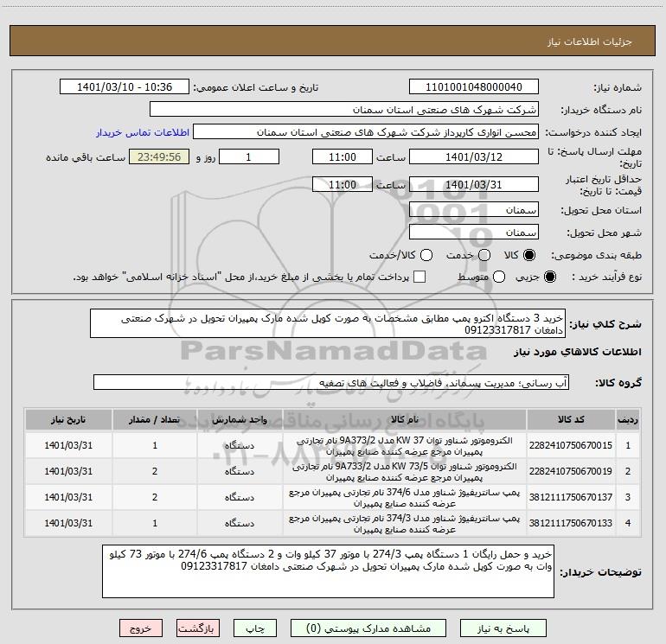This screenshot has height=644, width=666.
Task: Click the remaining time countdown 23:49:56
Action: click(x=159, y=157)
